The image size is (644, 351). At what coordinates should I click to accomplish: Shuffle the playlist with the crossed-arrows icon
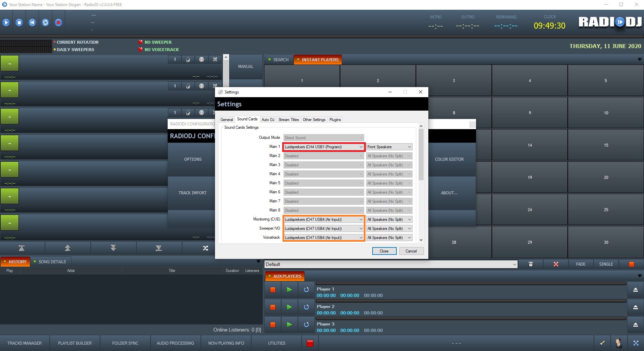205,248
